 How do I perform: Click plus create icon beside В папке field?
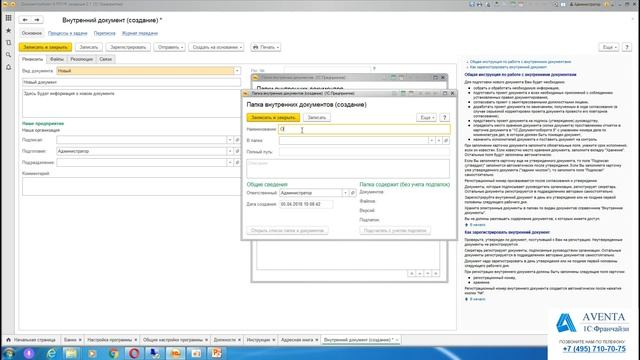click(x=439, y=140)
